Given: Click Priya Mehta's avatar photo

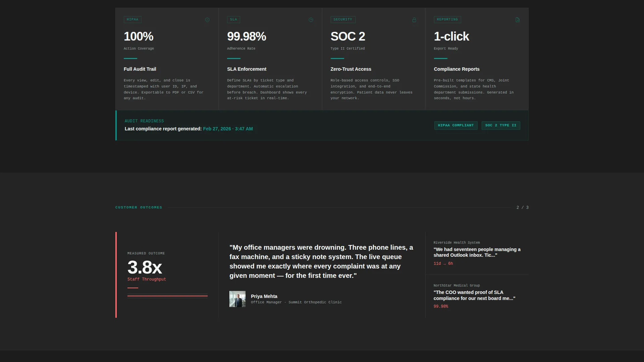Looking at the screenshot, I should (x=237, y=299).
